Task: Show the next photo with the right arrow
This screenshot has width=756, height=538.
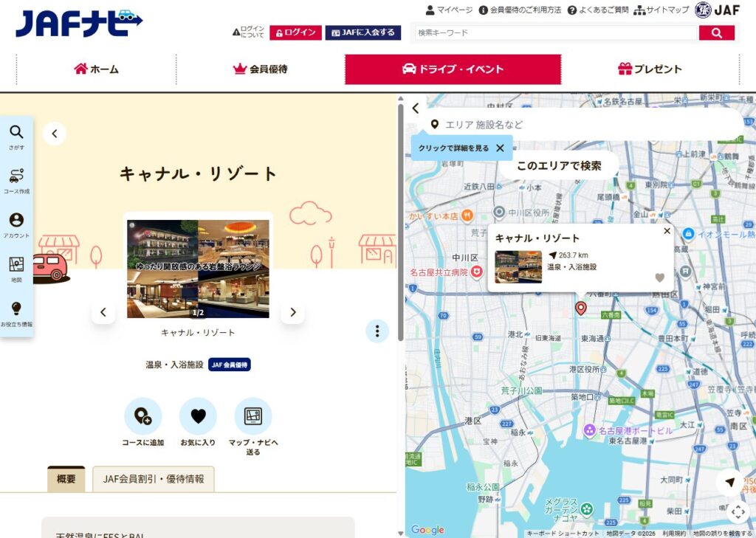Action: tap(292, 312)
